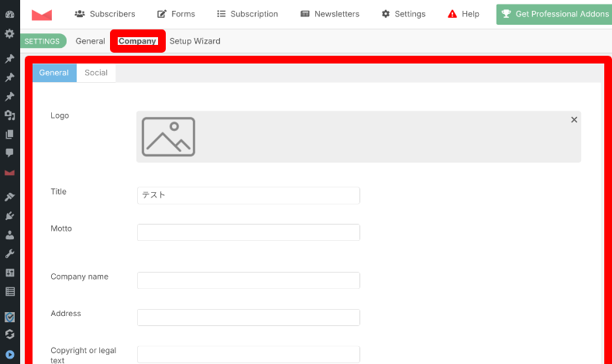Open the Forms menu

[176, 14]
